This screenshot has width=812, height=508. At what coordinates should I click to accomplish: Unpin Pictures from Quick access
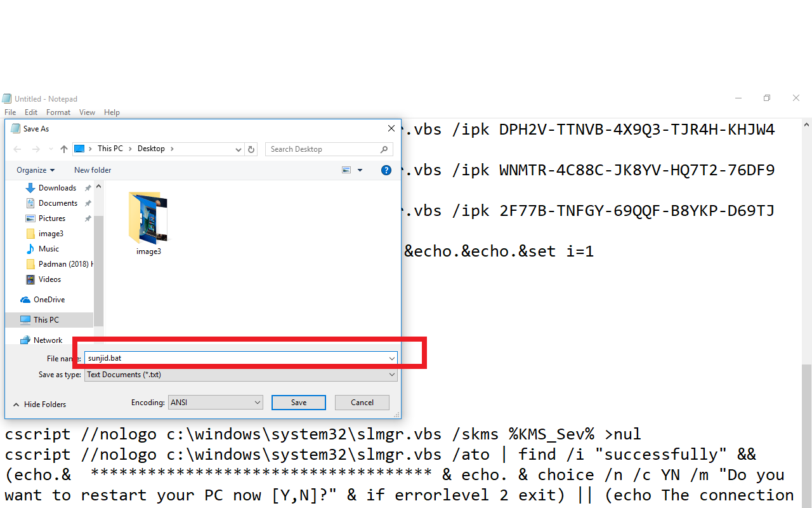[x=88, y=218]
